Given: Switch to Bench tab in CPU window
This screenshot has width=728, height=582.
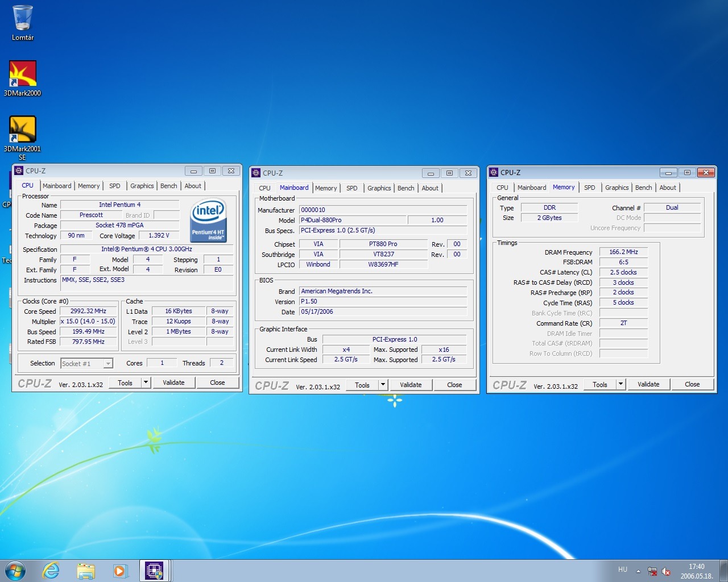Looking at the screenshot, I should click(x=168, y=186).
